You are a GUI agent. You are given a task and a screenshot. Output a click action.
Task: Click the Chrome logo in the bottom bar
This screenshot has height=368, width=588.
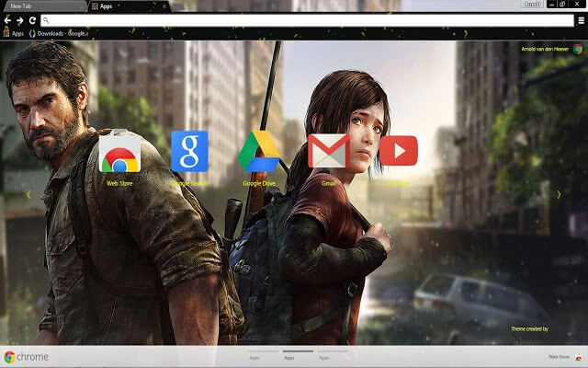click(x=26, y=357)
